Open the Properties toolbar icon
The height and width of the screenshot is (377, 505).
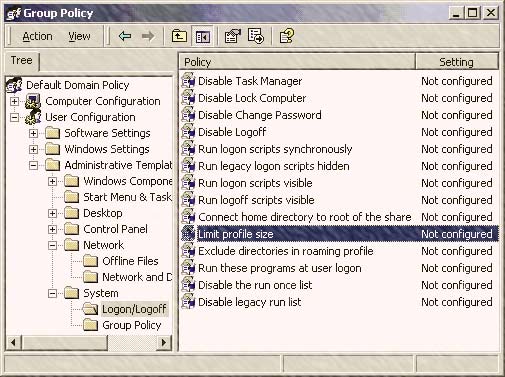(233, 36)
